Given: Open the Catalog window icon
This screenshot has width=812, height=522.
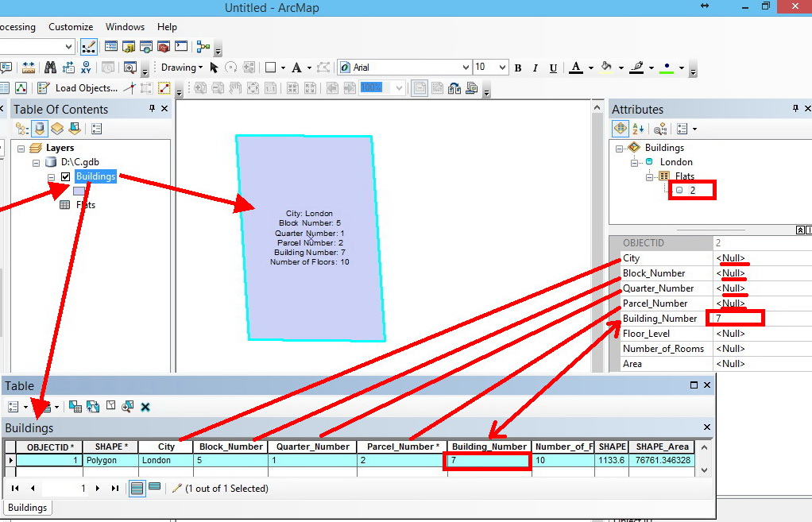Looking at the screenshot, I should pyautogui.click(x=129, y=47).
